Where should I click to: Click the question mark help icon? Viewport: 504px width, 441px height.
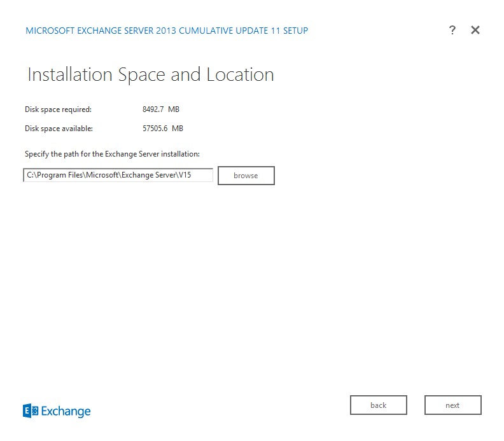452,30
